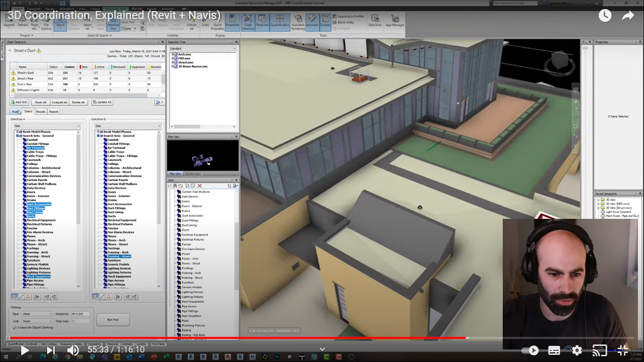The image size is (644, 362).
Task: Toggle the autoplay switch
Action: (529, 350)
